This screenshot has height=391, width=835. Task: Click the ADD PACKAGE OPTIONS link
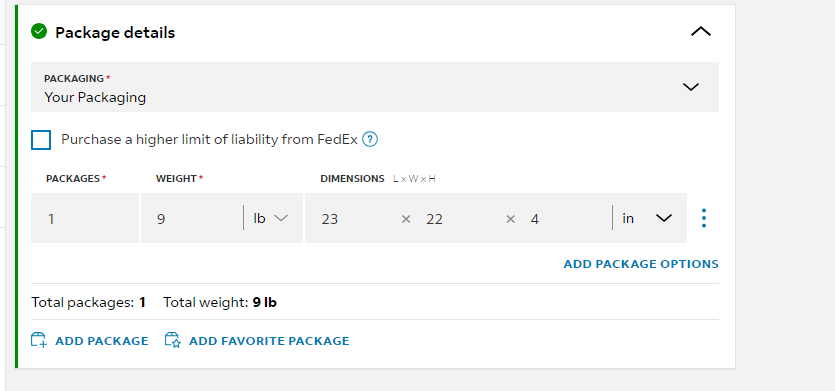(641, 264)
